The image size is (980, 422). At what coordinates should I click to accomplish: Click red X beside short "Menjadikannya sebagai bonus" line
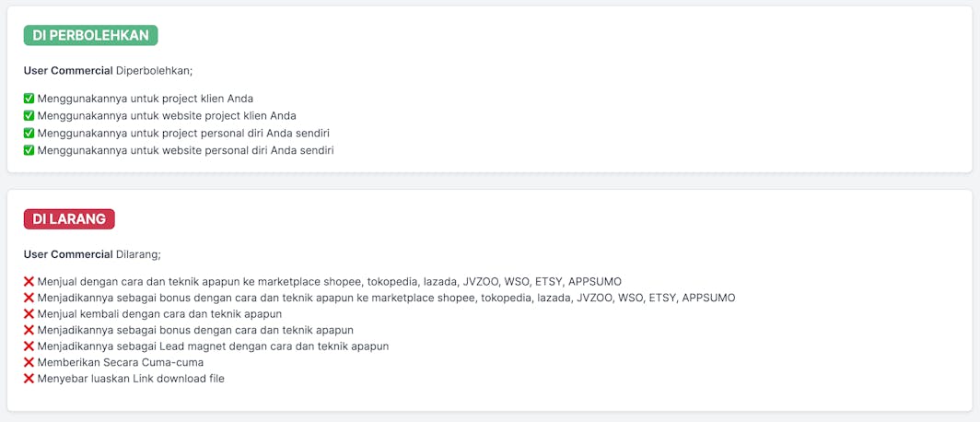[29, 330]
